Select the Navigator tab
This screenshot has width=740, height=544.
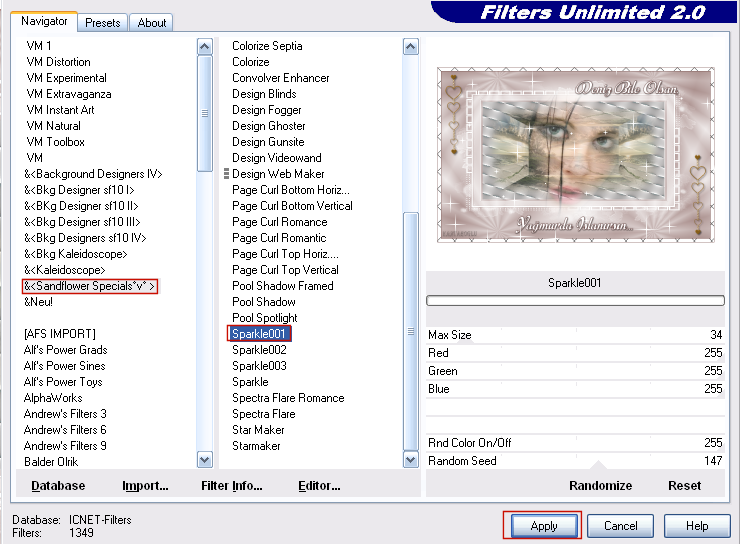[45, 21]
